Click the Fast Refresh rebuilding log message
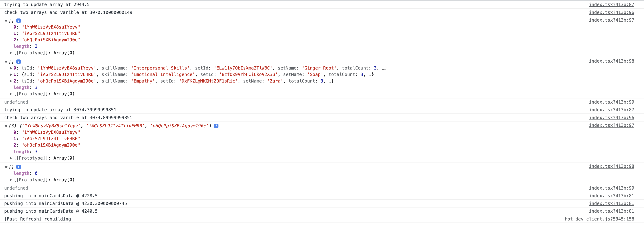 pos(38,219)
